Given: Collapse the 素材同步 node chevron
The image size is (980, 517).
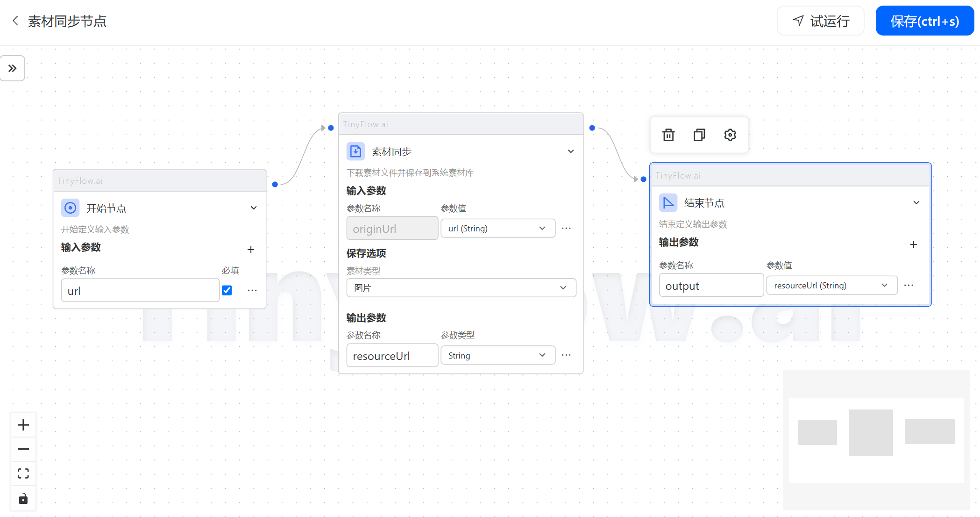Looking at the screenshot, I should [571, 151].
